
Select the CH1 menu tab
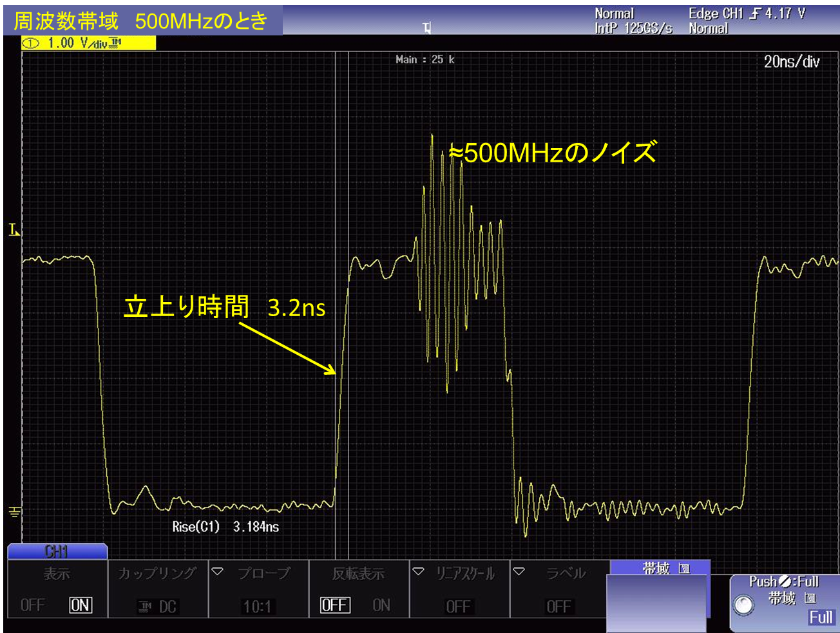pos(57,552)
